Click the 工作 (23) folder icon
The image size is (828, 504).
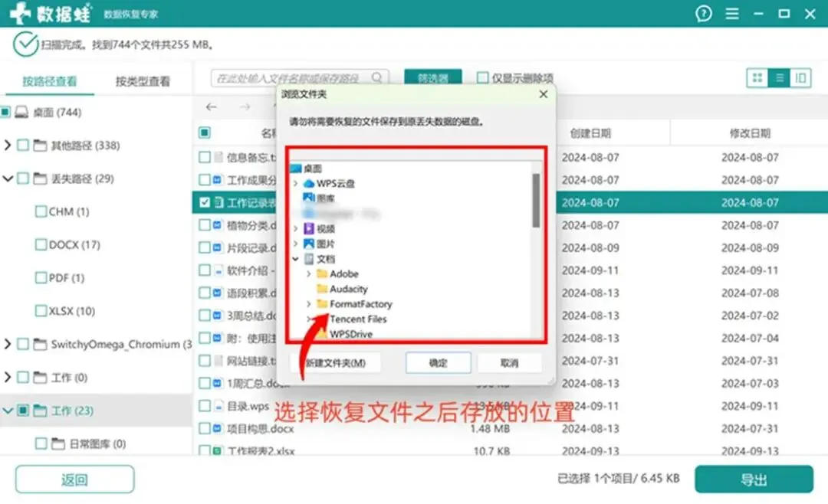tap(40, 410)
